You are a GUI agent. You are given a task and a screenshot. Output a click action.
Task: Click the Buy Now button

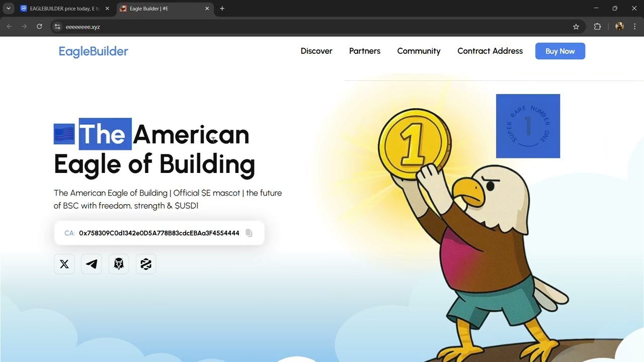560,51
